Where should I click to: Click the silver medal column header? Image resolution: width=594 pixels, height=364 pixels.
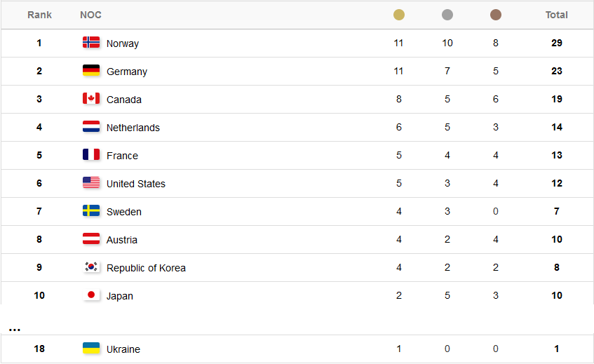[x=447, y=15]
